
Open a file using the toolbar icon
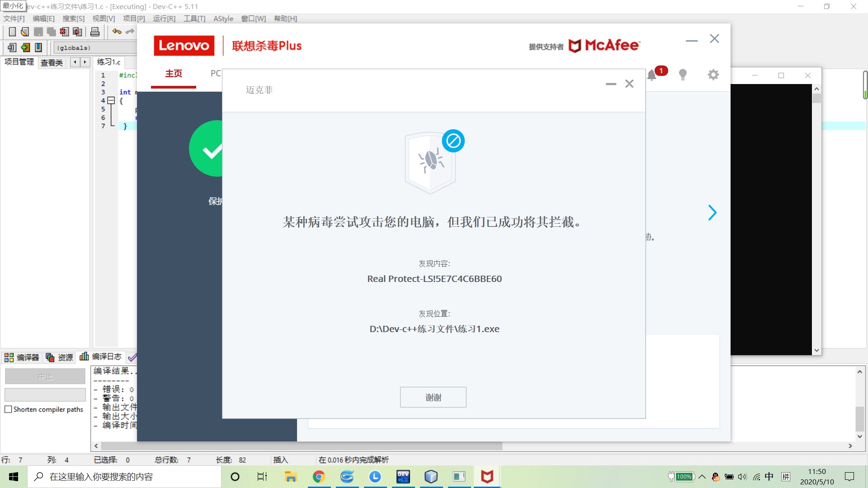click(x=24, y=32)
